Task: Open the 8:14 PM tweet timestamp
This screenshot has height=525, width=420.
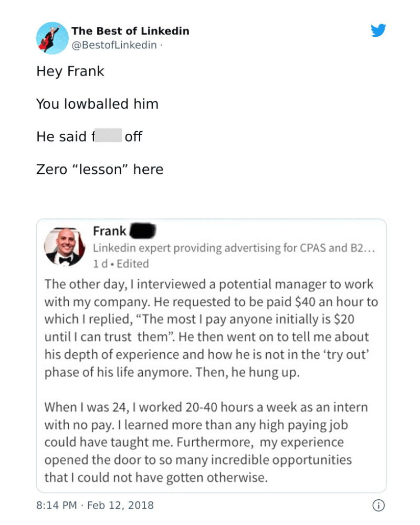Action: [x=56, y=506]
